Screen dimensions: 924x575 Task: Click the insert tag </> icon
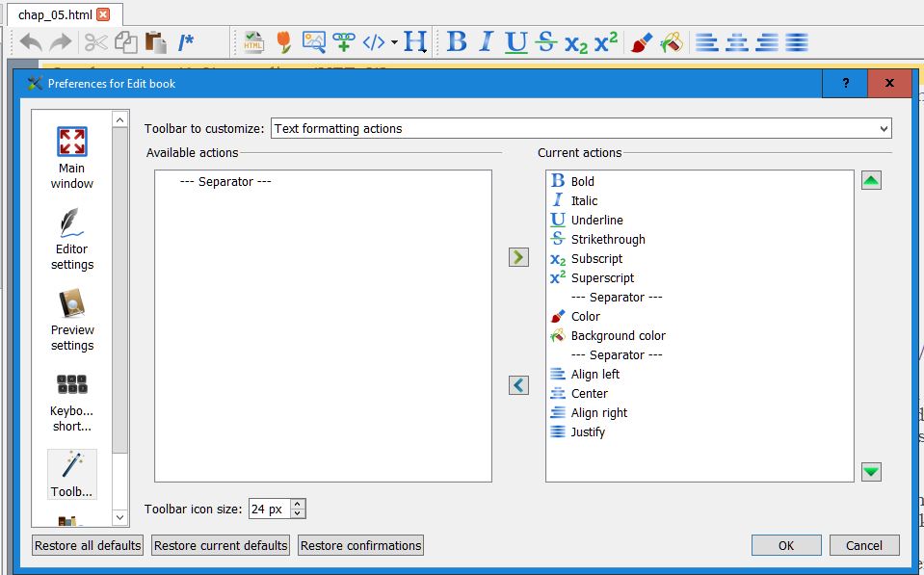[374, 42]
